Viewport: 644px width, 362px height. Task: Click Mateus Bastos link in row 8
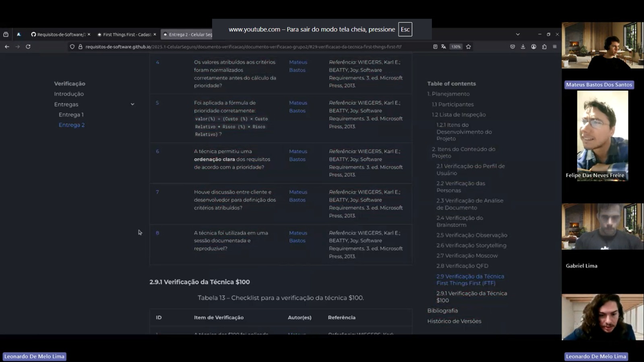pos(298,237)
